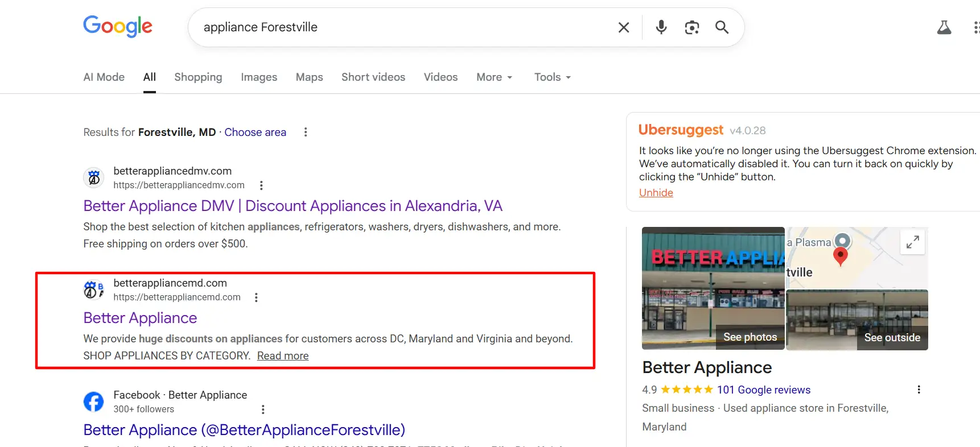Open options menu beside betterappliancedmv.com result
The image size is (980, 447).
coord(261,185)
